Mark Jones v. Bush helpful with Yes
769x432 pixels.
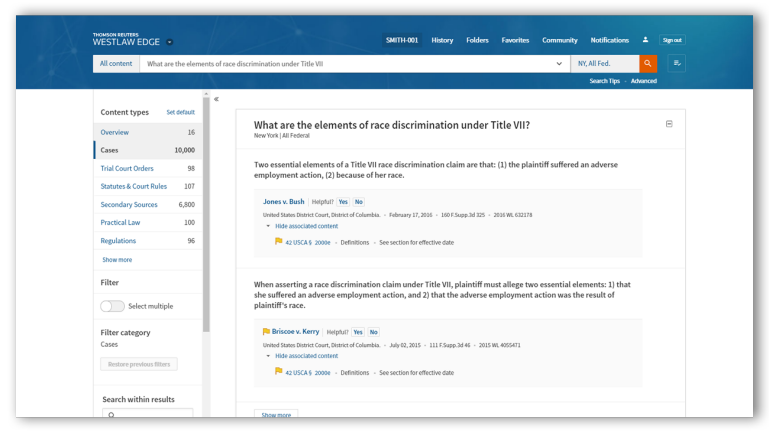click(343, 202)
